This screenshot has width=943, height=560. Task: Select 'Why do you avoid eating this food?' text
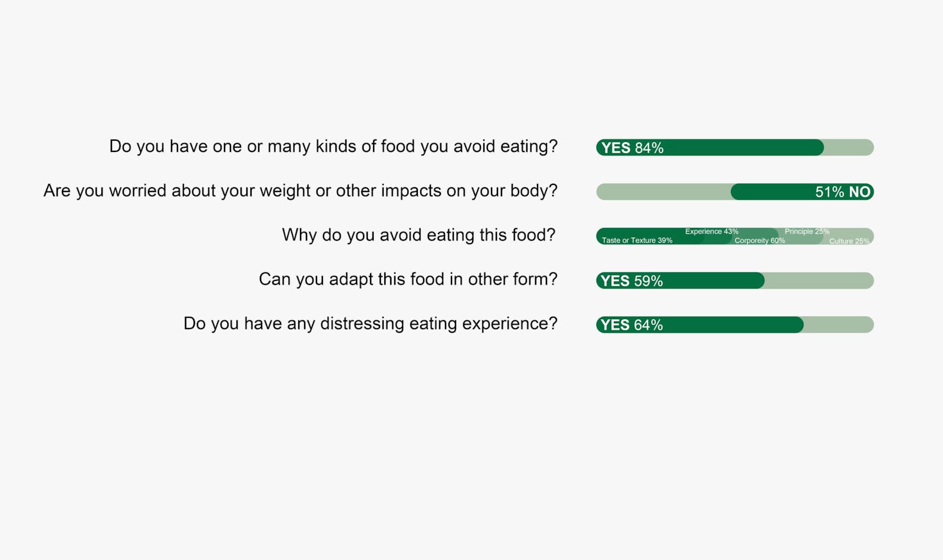pyautogui.click(x=418, y=235)
